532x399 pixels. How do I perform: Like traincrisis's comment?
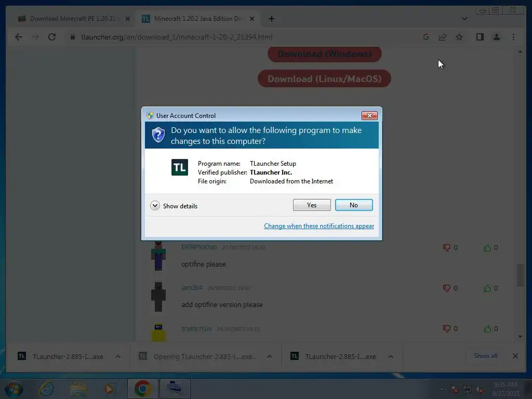pos(487,328)
